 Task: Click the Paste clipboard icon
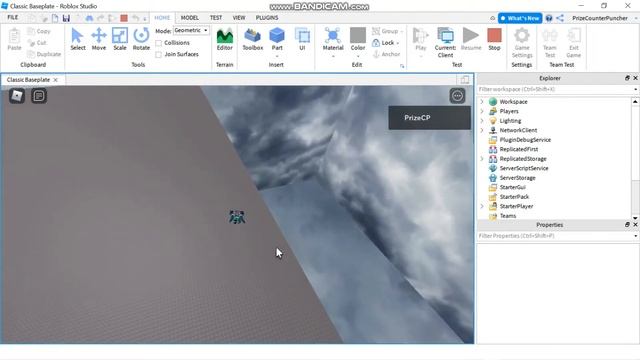[x=14, y=39]
